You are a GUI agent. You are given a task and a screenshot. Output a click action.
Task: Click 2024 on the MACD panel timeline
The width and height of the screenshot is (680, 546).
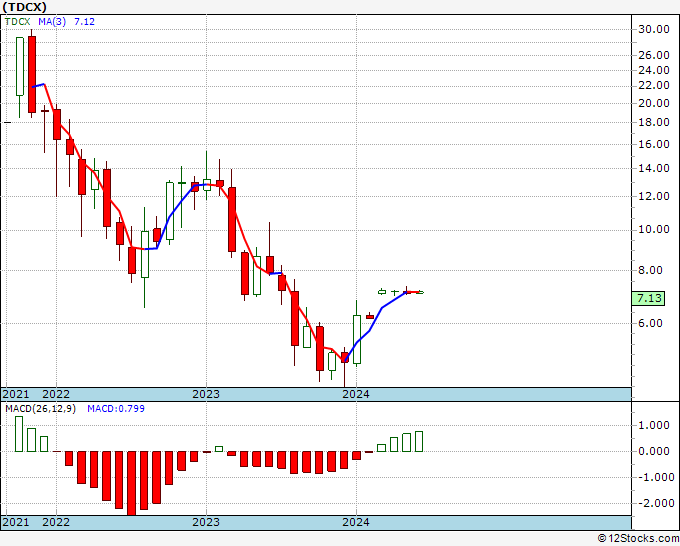pos(356,522)
